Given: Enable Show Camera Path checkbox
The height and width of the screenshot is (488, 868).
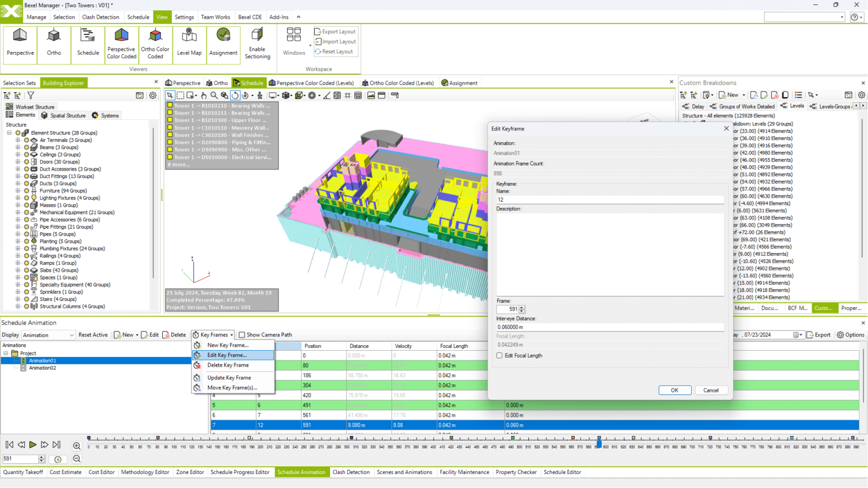Looking at the screenshot, I should tap(242, 335).
